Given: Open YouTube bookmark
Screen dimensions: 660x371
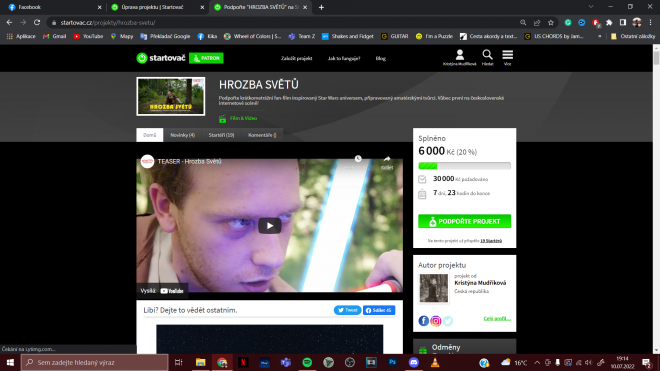Looking at the screenshot, I should (88, 36).
